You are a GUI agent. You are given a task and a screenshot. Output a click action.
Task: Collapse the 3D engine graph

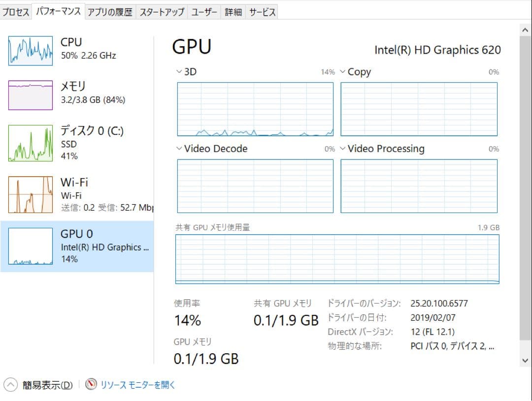tap(179, 71)
